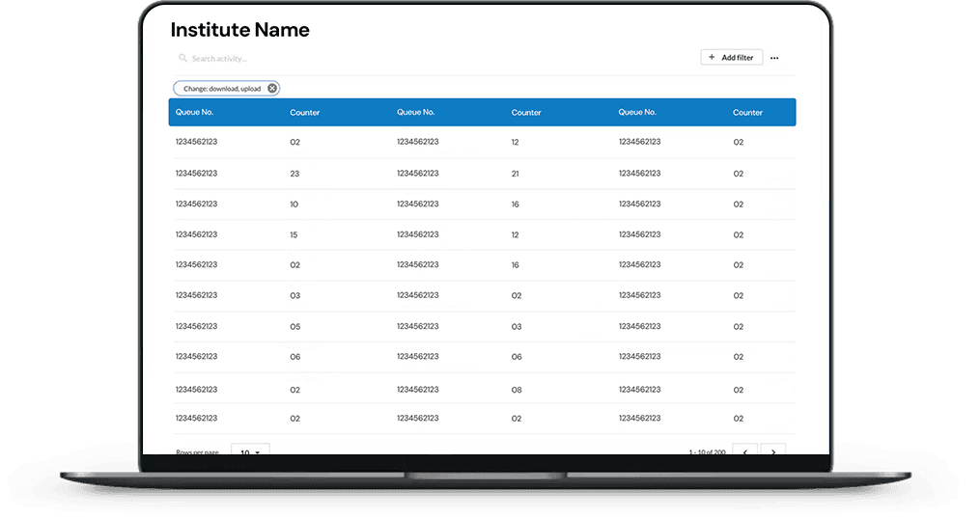This screenshot has width=980, height=519.
Task: Select the table counter cell showing 05
Action: 295,327
